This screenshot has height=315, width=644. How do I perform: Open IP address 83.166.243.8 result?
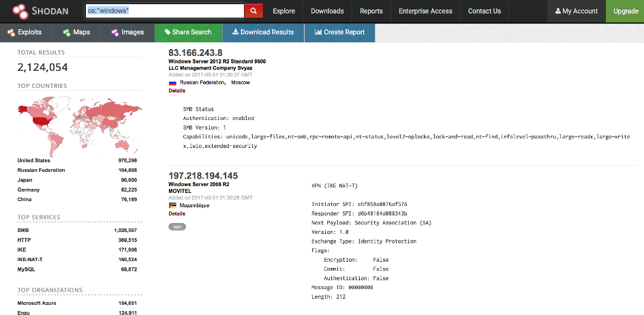(x=196, y=52)
